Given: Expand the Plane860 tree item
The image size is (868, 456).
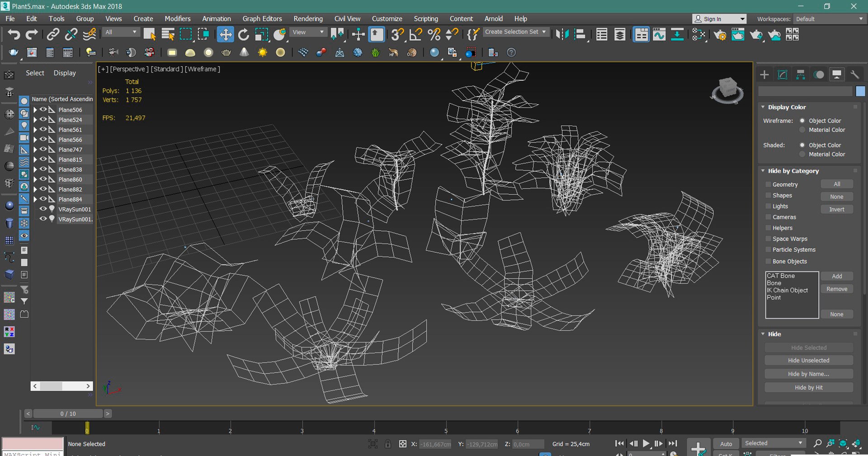Looking at the screenshot, I should click(x=35, y=179).
